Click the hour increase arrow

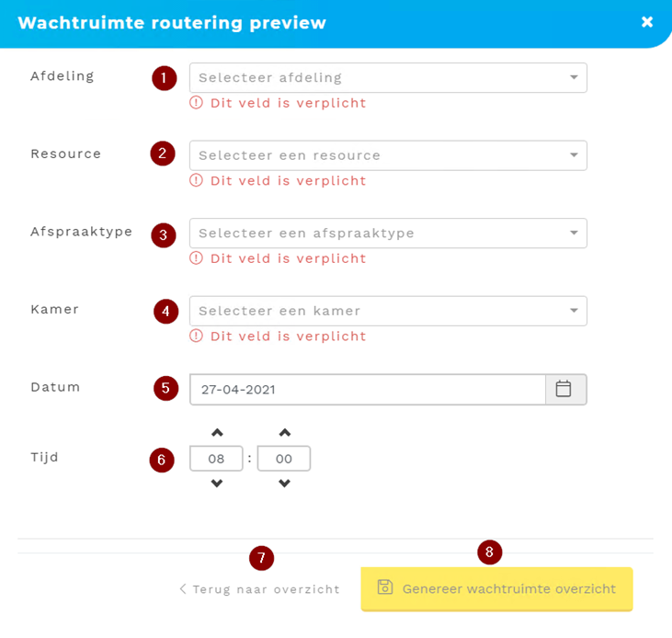tap(217, 432)
